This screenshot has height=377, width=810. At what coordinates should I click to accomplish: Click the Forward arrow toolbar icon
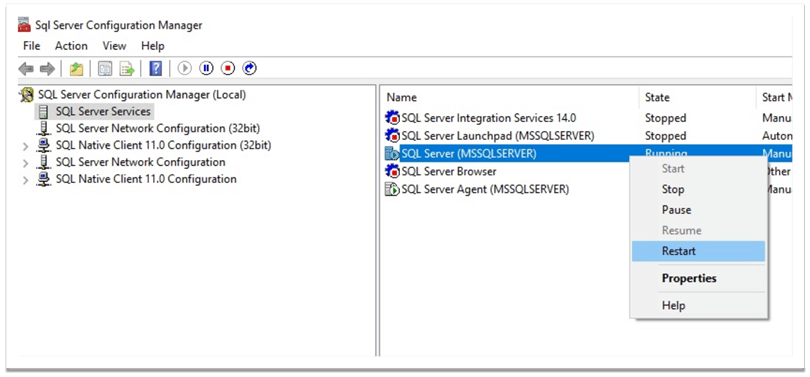47,68
